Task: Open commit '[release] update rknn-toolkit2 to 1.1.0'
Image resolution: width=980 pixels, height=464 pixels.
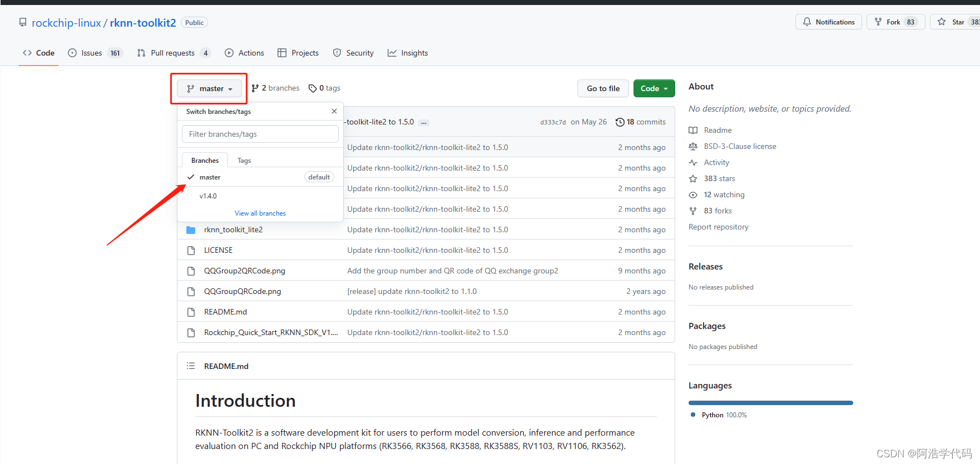Action: coord(412,291)
